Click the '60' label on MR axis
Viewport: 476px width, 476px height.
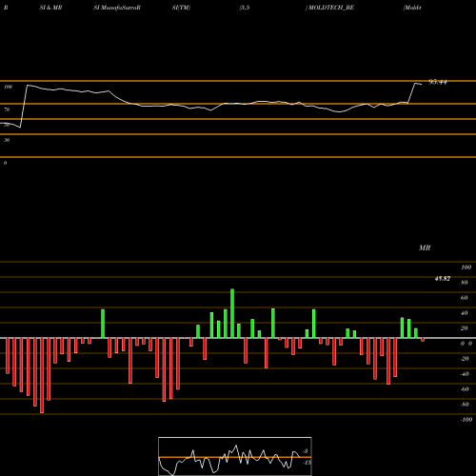(x=465, y=298)
